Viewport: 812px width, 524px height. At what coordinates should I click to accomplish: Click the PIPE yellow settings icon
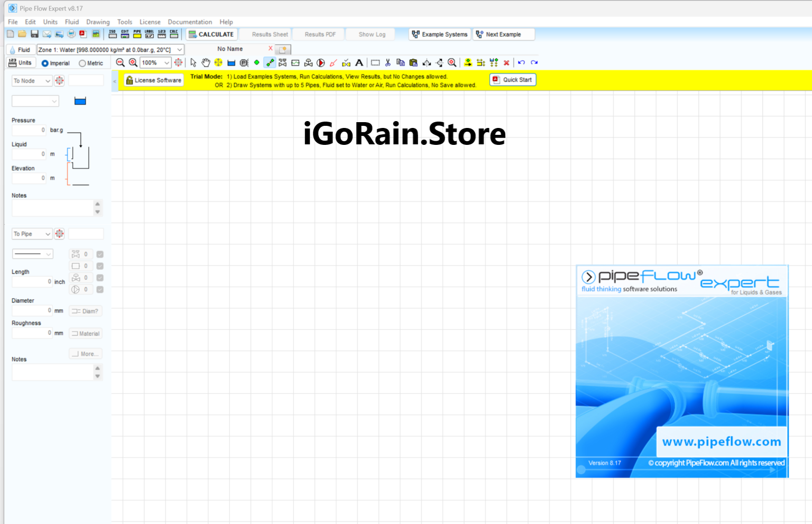[x=137, y=34]
